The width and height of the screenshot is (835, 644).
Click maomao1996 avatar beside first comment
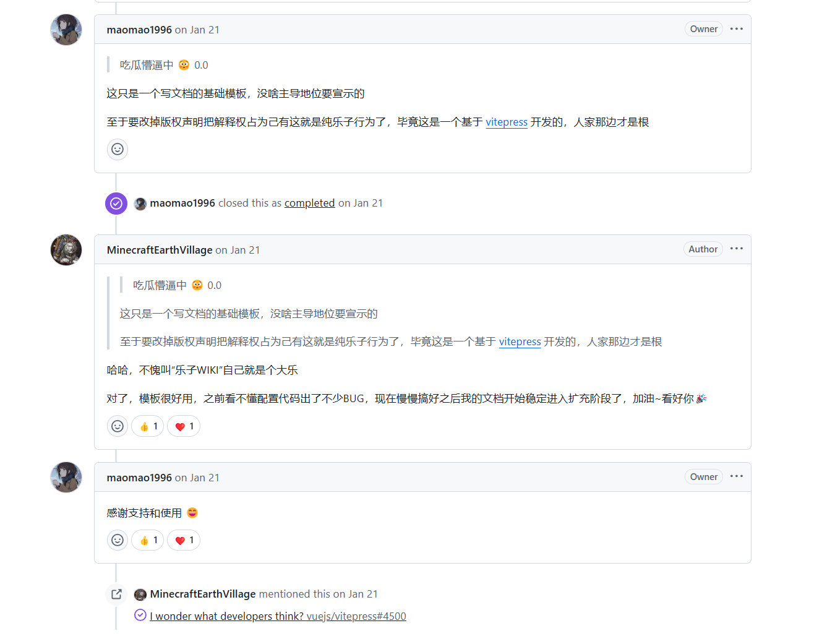pyautogui.click(x=66, y=30)
